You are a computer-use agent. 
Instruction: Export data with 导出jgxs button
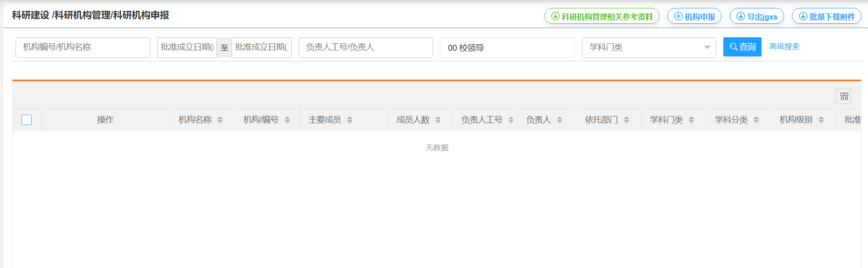pyautogui.click(x=756, y=16)
